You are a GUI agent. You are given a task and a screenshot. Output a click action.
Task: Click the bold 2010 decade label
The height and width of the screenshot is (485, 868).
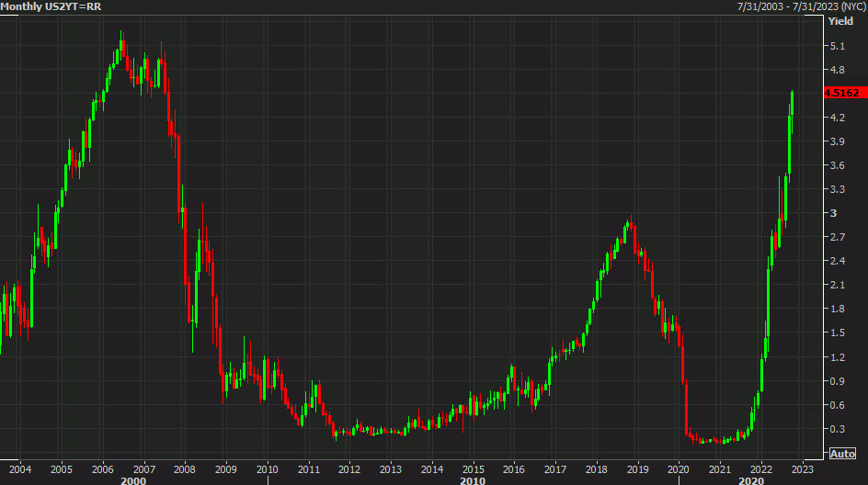[473, 479]
